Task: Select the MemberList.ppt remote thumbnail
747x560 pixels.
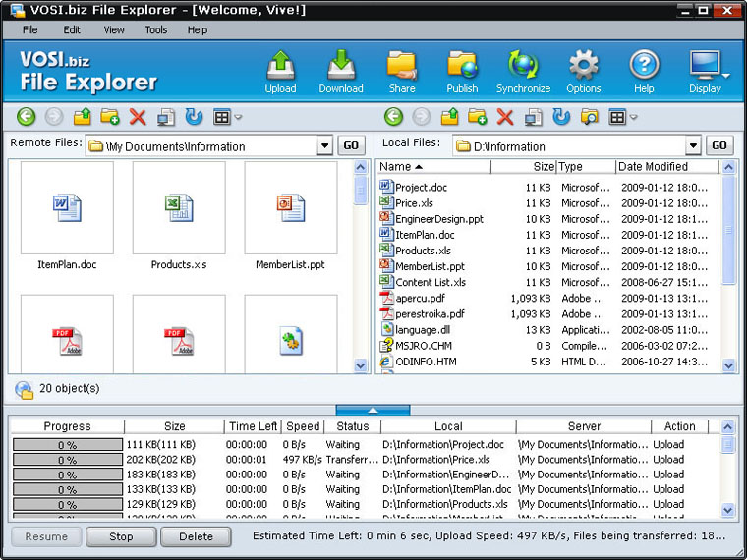Action: pyautogui.click(x=291, y=207)
